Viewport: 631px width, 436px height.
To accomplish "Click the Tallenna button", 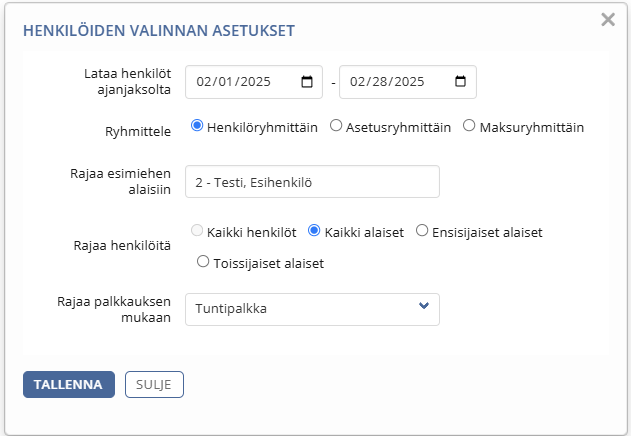I will click(69, 384).
